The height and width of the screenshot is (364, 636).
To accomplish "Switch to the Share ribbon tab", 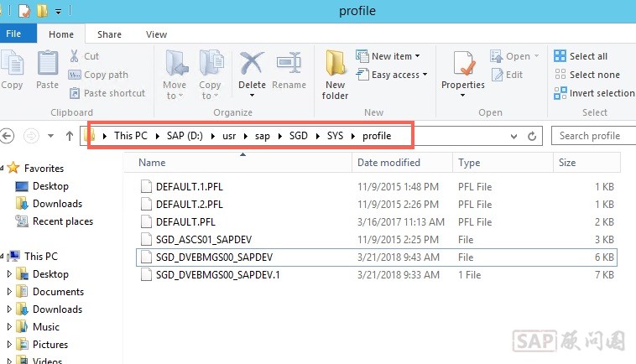I will point(109,34).
